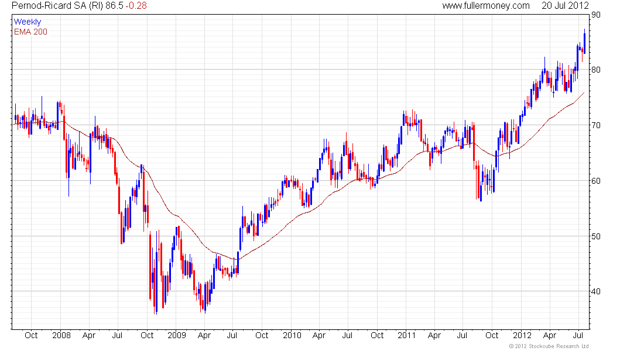Click the latest blue candle at the chart high
This screenshot has width=644, height=351.
click(x=584, y=43)
